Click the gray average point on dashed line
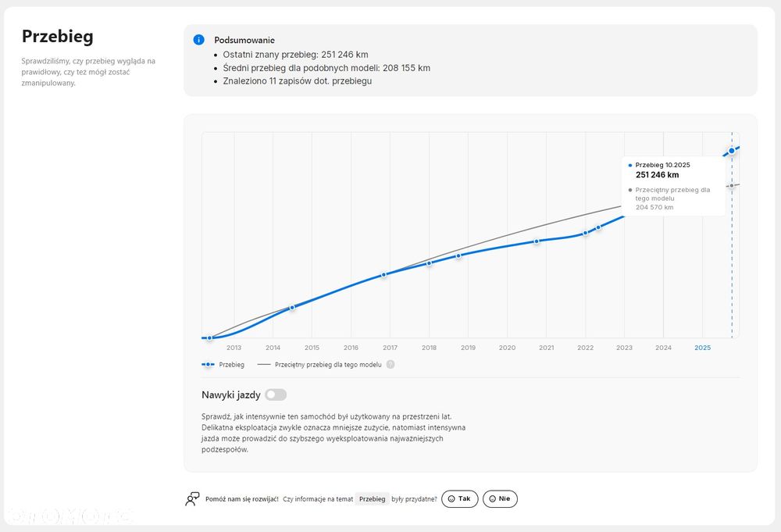This screenshot has width=781, height=532. point(732,186)
